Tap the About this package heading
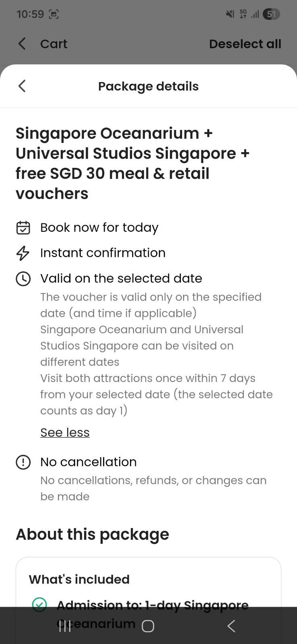Image resolution: width=297 pixels, height=644 pixels. 92,534
